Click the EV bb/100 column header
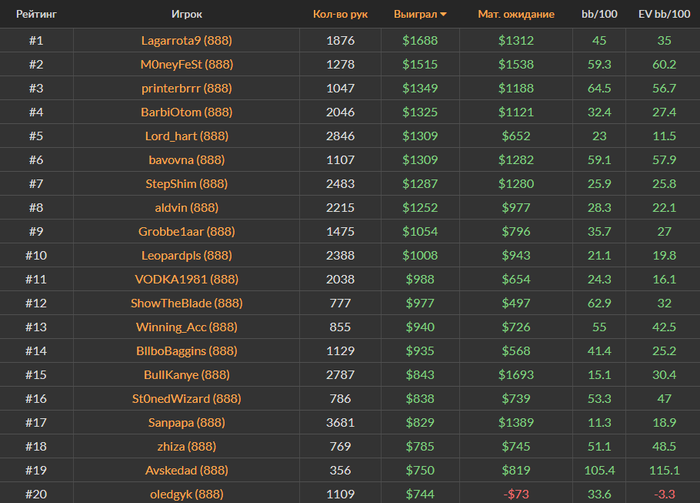 click(664, 14)
